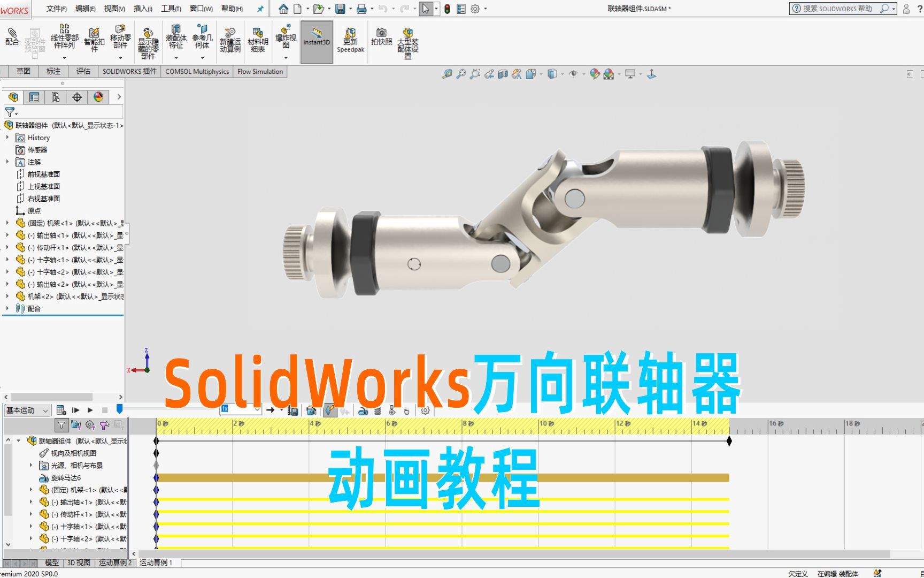This screenshot has width=924, height=578.
Task: Open the PropertyManager tab icon
Action: pyautogui.click(x=34, y=97)
